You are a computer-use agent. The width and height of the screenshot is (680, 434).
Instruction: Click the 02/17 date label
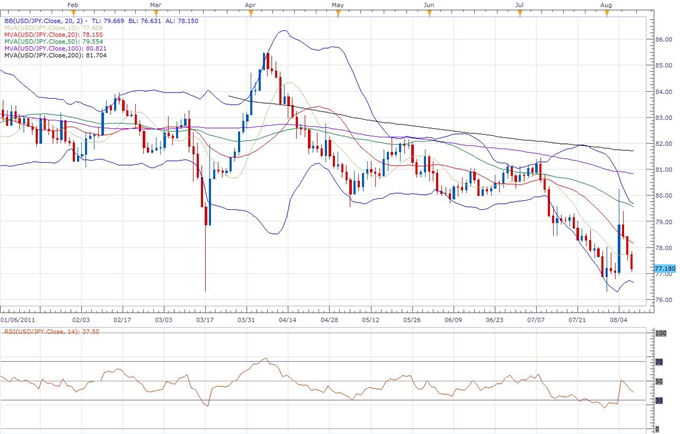coord(122,320)
